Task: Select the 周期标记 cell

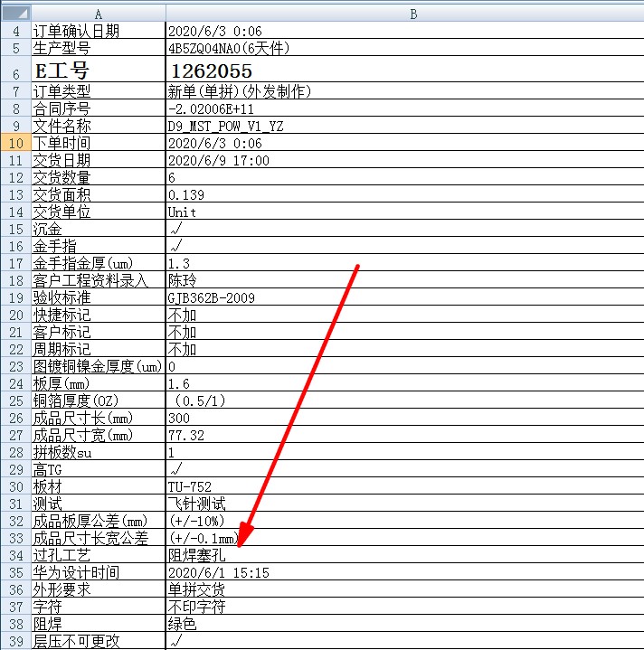Action: pos(99,350)
